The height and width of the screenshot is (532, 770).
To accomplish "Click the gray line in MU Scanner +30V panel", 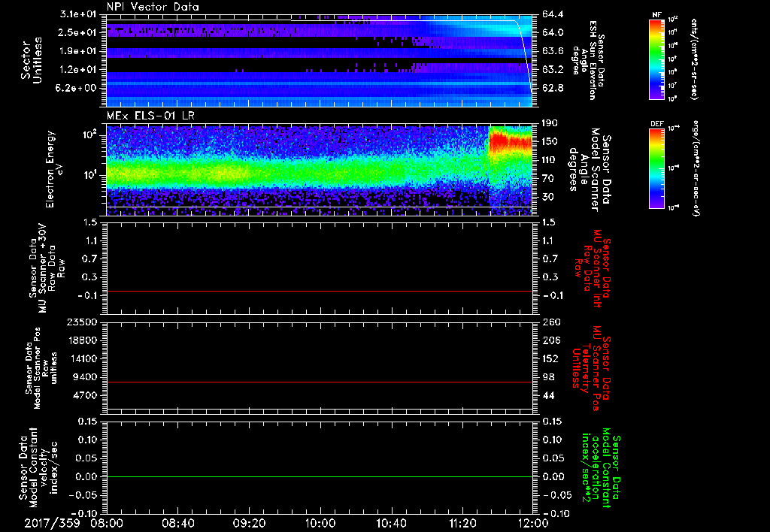I will point(320,291).
